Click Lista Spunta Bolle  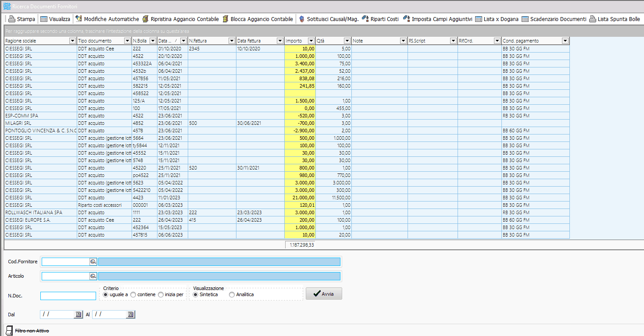tap(615, 19)
